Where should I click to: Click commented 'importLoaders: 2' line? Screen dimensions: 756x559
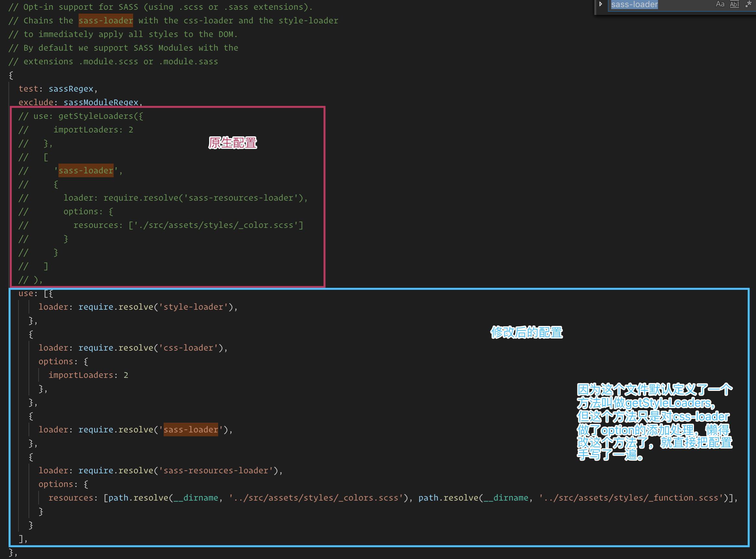(x=93, y=130)
